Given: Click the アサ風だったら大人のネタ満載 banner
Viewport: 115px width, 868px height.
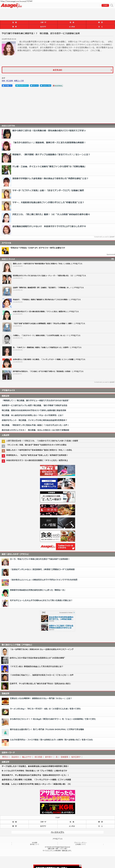Looking at the screenshot, I should 58,796.
